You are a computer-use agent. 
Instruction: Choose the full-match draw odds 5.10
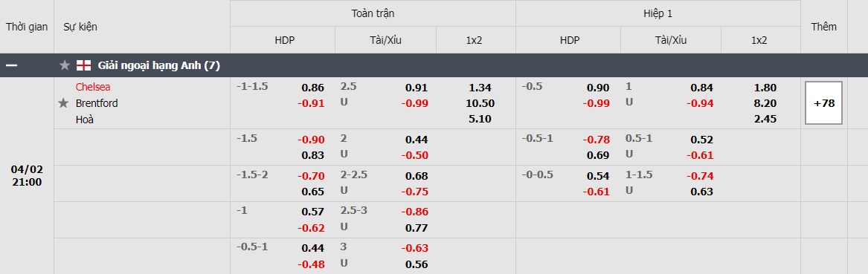point(480,119)
